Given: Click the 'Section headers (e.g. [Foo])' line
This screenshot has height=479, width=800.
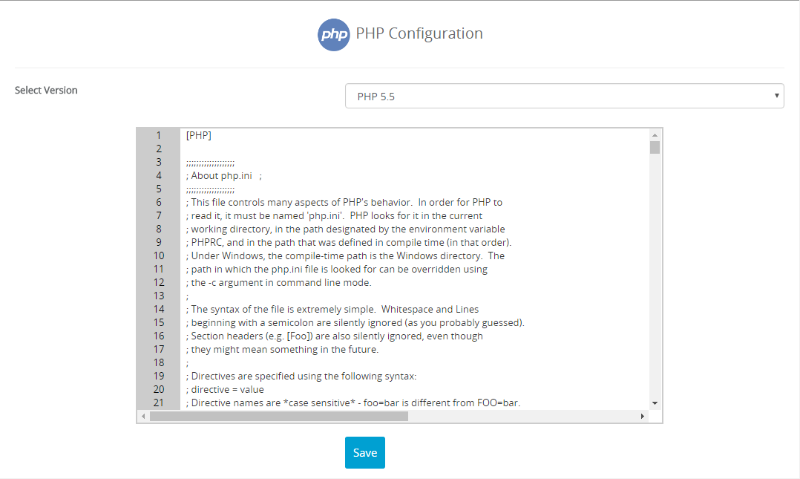Looking at the screenshot, I should pos(334,336).
